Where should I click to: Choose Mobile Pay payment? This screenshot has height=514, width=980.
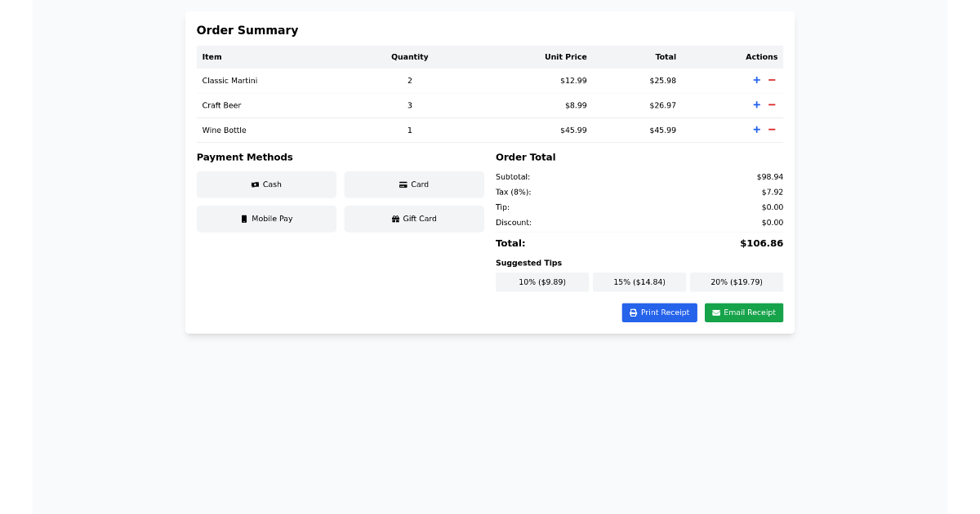(266, 219)
